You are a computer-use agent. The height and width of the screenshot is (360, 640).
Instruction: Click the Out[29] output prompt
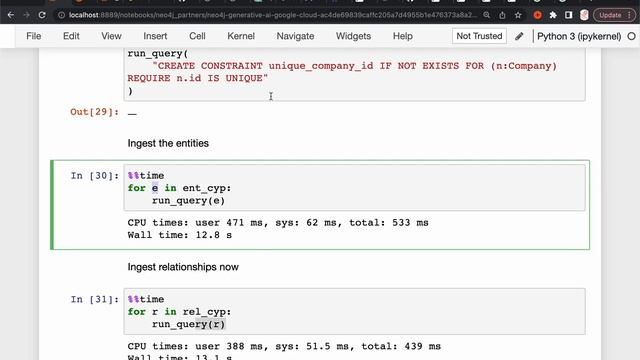(x=94, y=112)
